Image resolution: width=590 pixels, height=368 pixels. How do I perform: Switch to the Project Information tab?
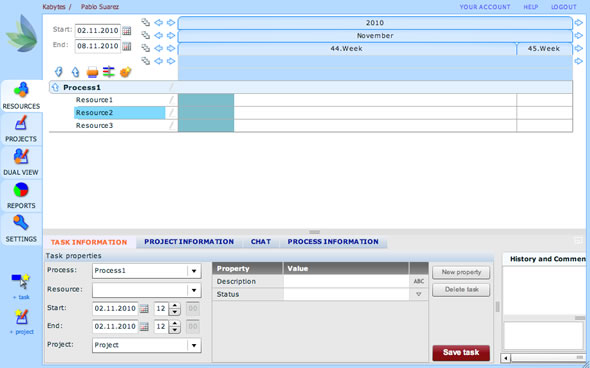click(189, 242)
